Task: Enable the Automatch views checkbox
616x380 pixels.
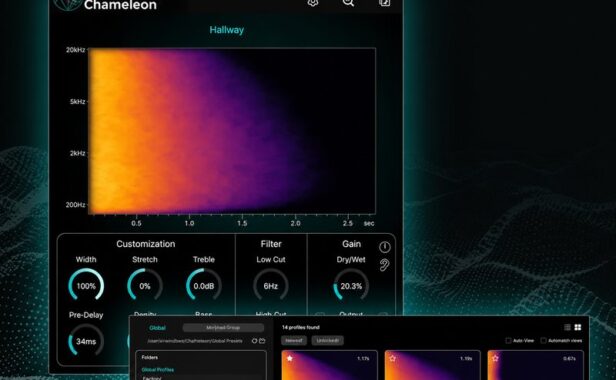Action: point(543,340)
